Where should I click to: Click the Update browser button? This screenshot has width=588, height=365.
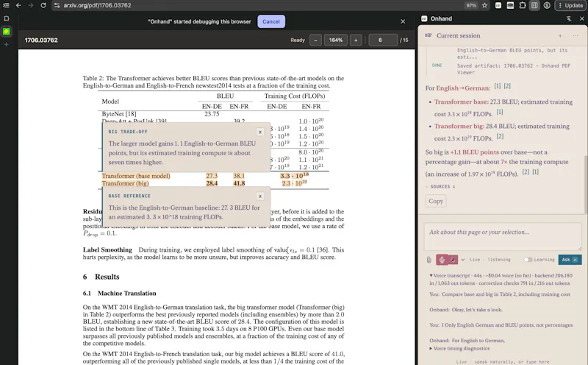pyautogui.click(x=570, y=5)
